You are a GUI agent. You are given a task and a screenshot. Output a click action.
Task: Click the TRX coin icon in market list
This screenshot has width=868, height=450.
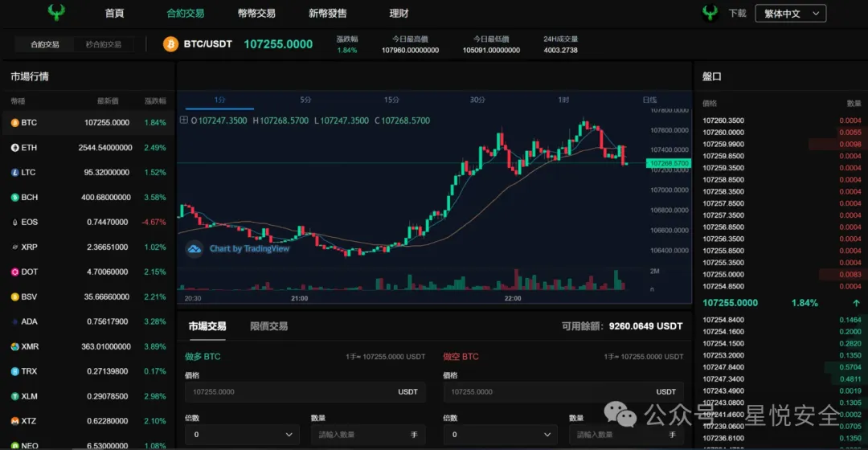click(x=15, y=371)
